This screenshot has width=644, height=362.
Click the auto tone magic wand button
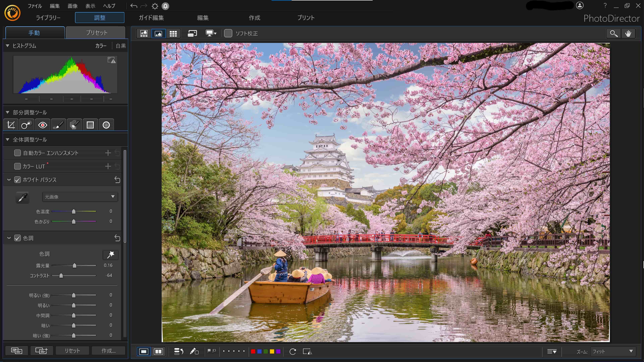111,255
